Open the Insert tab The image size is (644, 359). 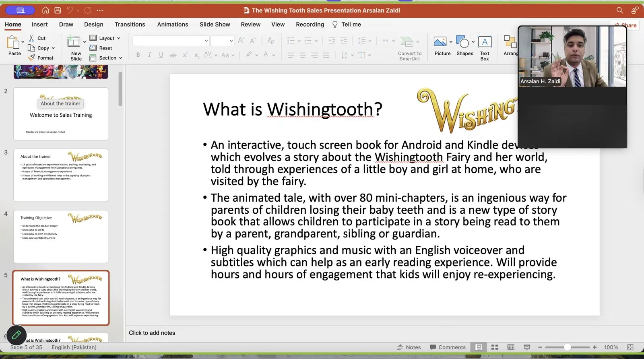point(40,24)
